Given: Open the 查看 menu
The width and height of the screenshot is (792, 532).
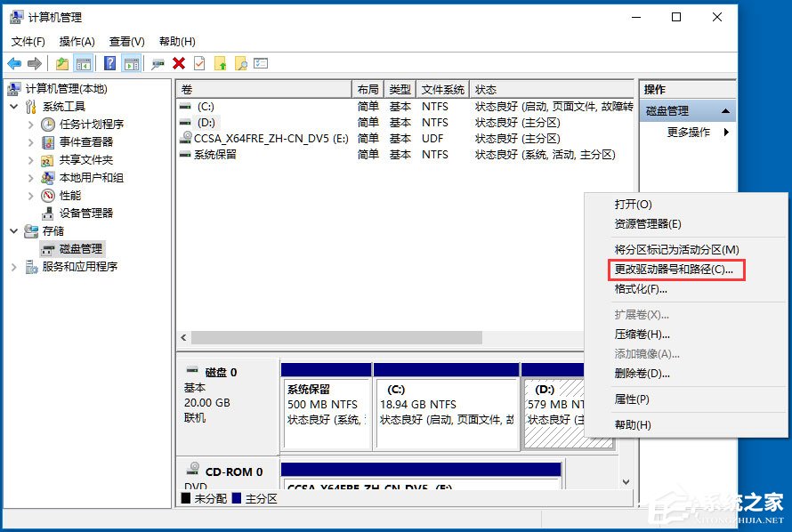Looking at the screenshot, I should (x=125, y=41).
